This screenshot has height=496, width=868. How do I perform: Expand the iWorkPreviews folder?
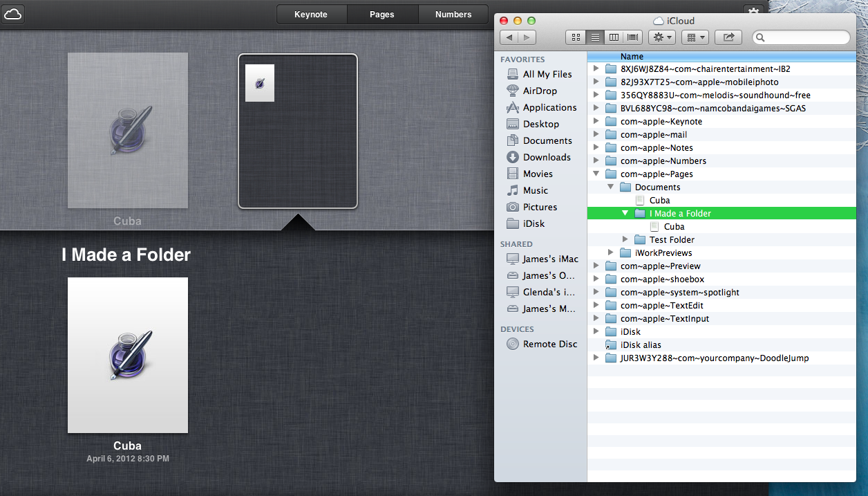[611, 252]
